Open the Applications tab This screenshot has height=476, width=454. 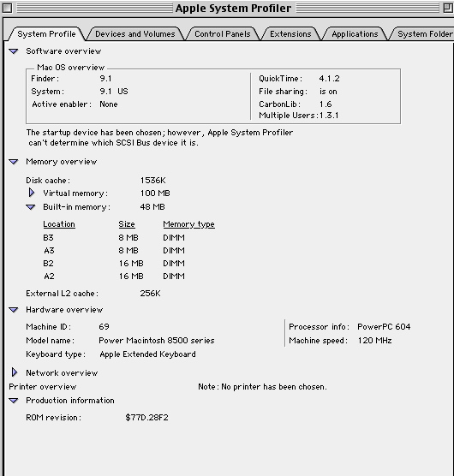coord(355,34)
